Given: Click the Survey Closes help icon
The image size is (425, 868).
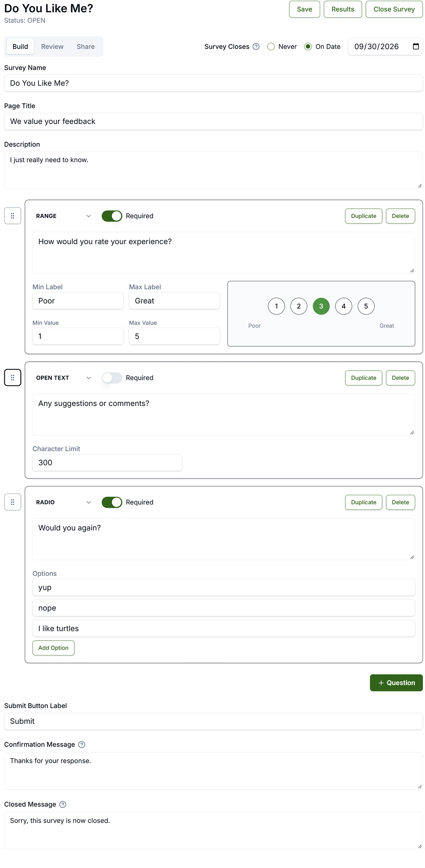Looking at the screenshot, I should coord(256,46).
